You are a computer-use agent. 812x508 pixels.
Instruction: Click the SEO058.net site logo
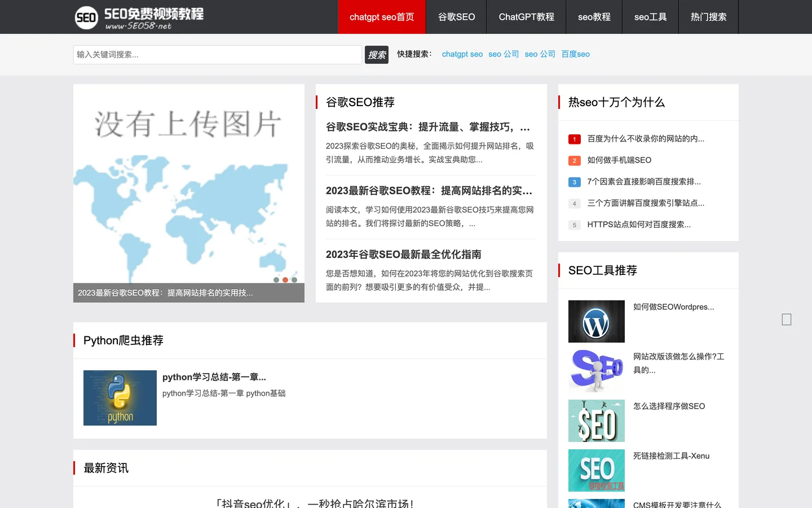[139, 17]
